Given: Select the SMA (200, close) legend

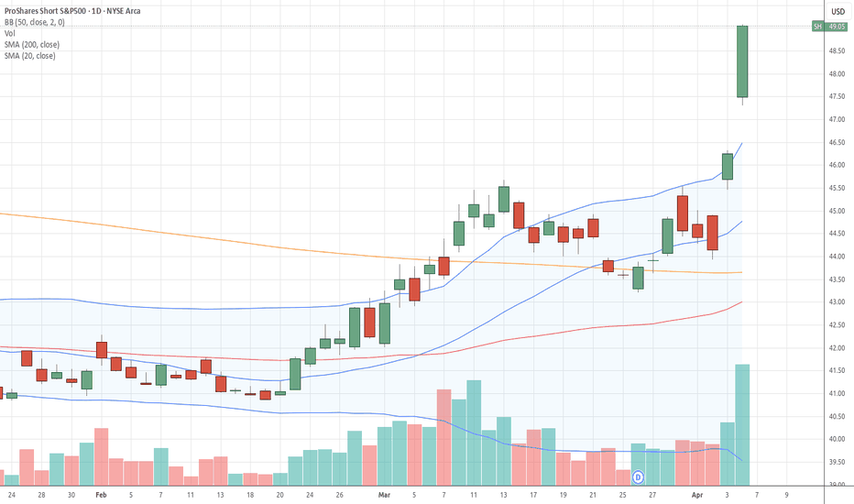Looking at the screenshot, I should pyautogui.click(x=32, y=45).
